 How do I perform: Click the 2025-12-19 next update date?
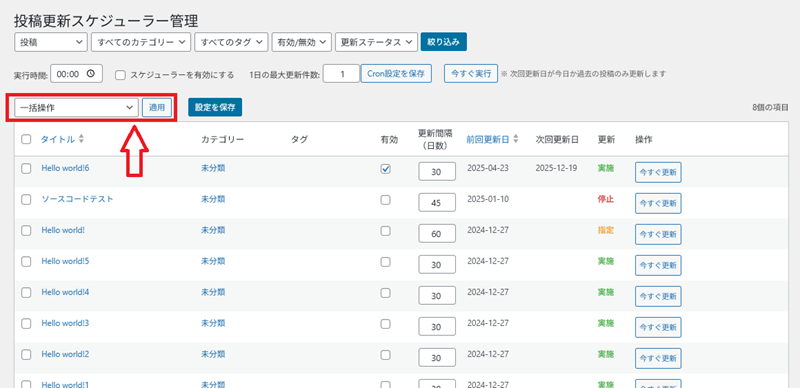tap(557, 168)
